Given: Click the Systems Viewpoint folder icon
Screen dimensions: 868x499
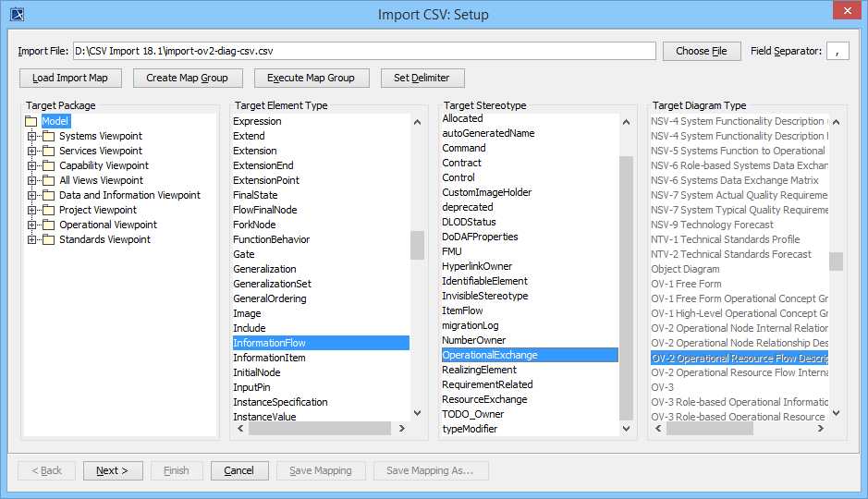Looking at the screenshot, I should tap(49, 136).
